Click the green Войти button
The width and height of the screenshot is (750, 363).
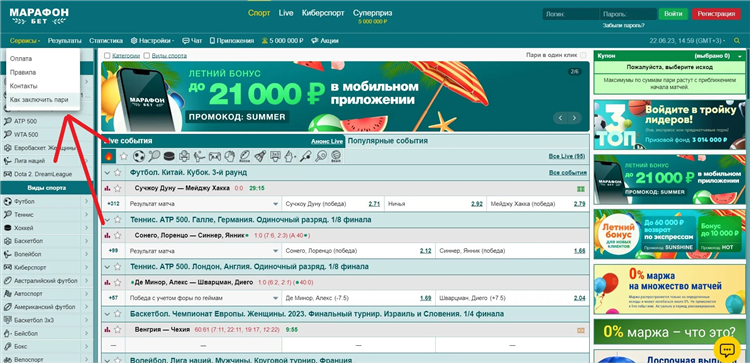[673, 14]
